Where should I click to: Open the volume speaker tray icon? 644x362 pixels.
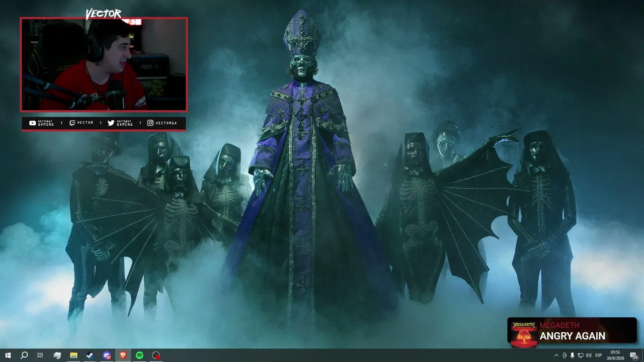point(589,355)
